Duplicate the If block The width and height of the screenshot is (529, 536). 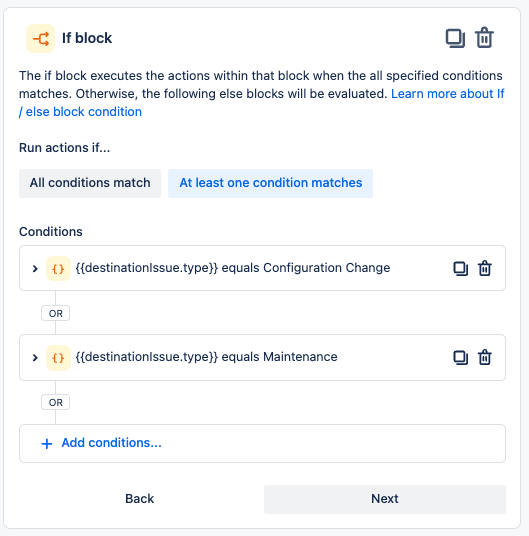point(455,38)
